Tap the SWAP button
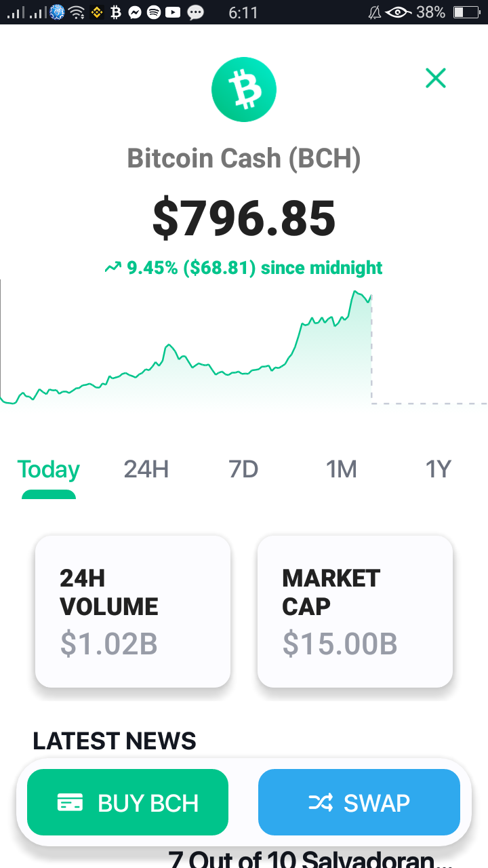 pos(359,802)
